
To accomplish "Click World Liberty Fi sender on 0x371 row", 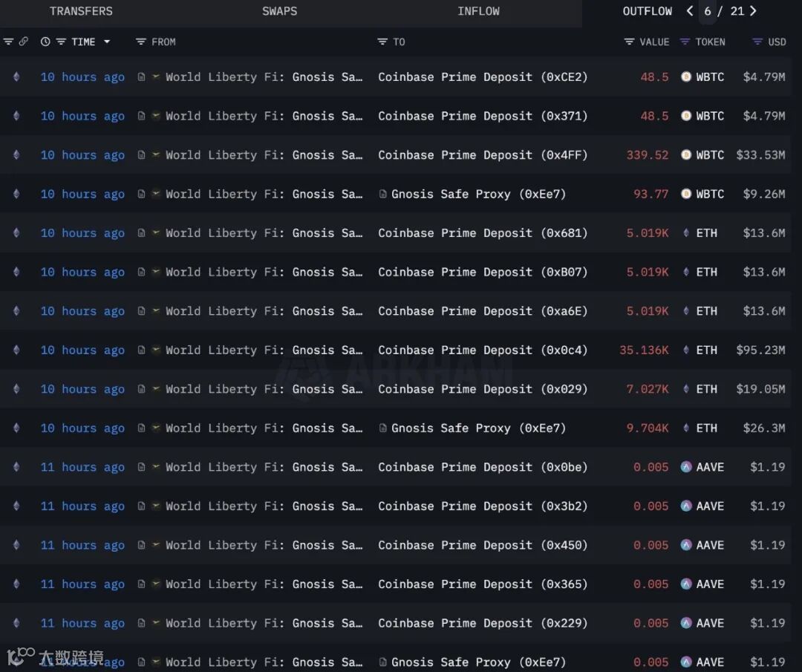I will coord(264,116).
